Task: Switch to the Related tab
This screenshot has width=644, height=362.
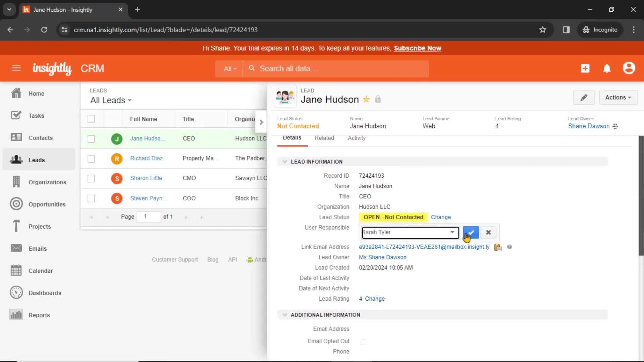Action: 324,138
